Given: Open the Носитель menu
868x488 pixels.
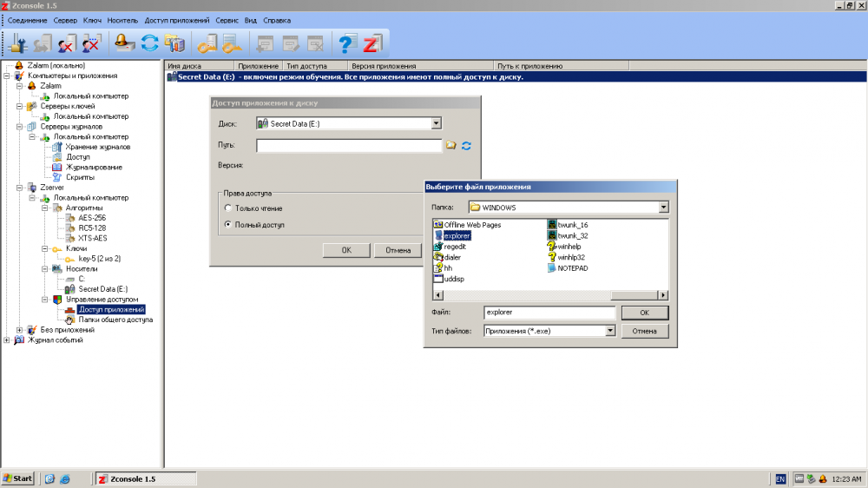Looking at the screenshot, I should click(122, 21).
